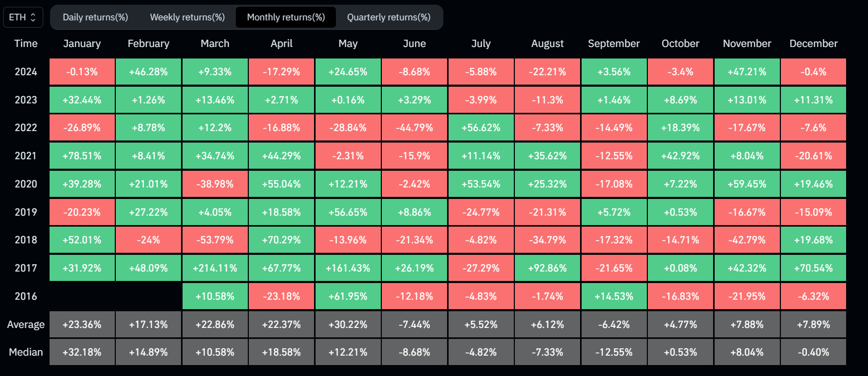
Task: Select the Monthly returns(%) tab
Action: pyautogui.click(x=286, y=17)
